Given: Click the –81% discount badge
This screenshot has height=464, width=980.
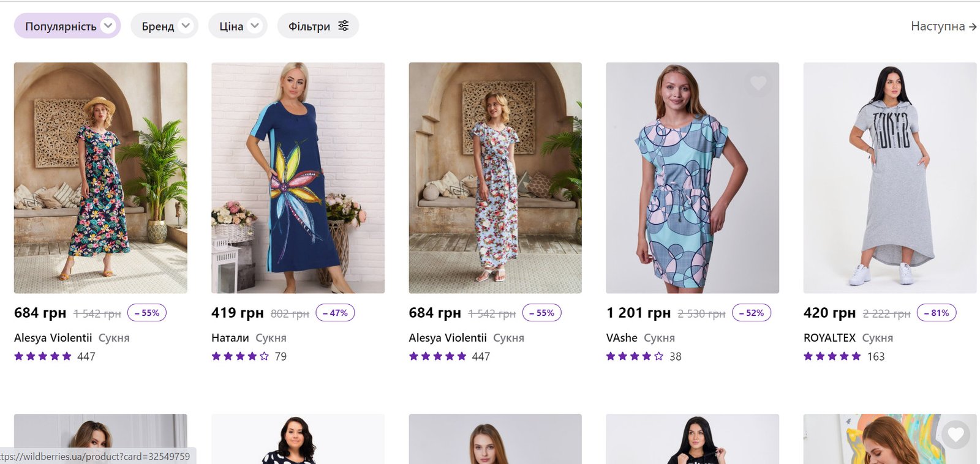Looking at the screenshot, I should click(937, 313).
